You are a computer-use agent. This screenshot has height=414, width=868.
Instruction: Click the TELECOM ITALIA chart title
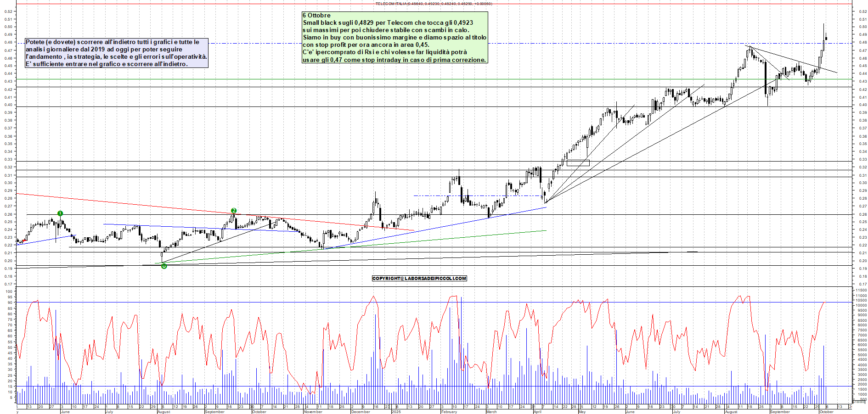[x=434, y=4]
